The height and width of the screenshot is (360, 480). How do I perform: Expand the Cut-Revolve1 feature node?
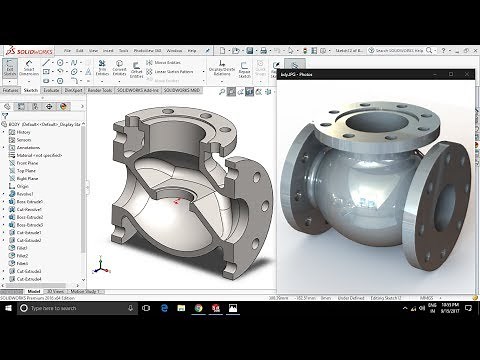coord(4,209)
